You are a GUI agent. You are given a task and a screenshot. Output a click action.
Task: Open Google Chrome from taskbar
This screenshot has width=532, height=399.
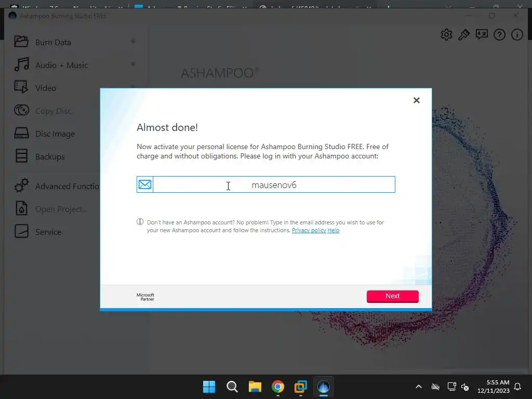click(x=278, y=387)
